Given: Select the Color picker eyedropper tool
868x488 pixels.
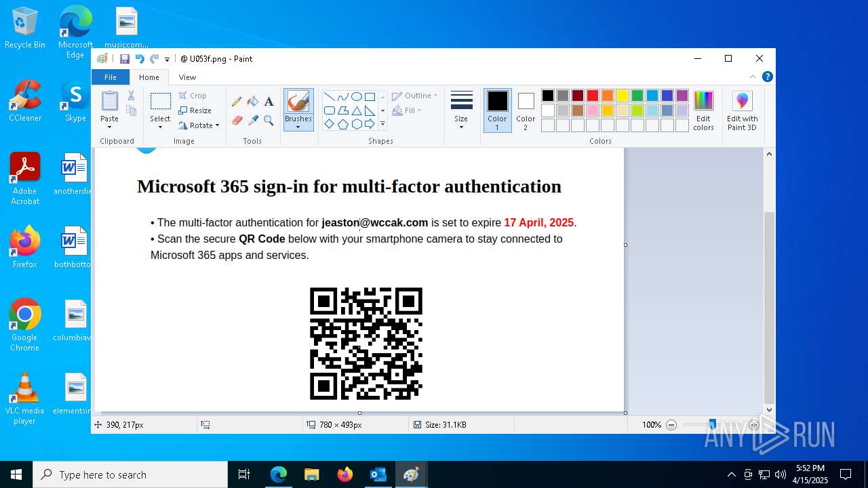Looking at the screenshot, I should coord(253,121).
